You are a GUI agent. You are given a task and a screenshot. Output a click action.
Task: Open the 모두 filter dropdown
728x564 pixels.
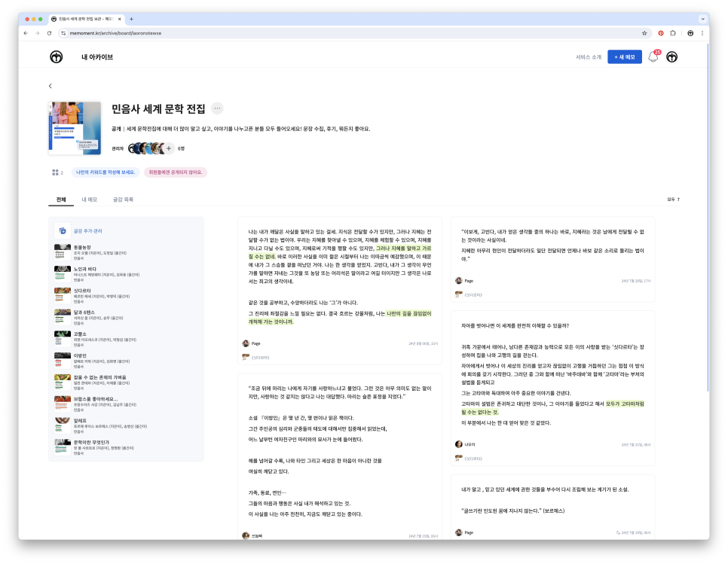coord(673,200)
